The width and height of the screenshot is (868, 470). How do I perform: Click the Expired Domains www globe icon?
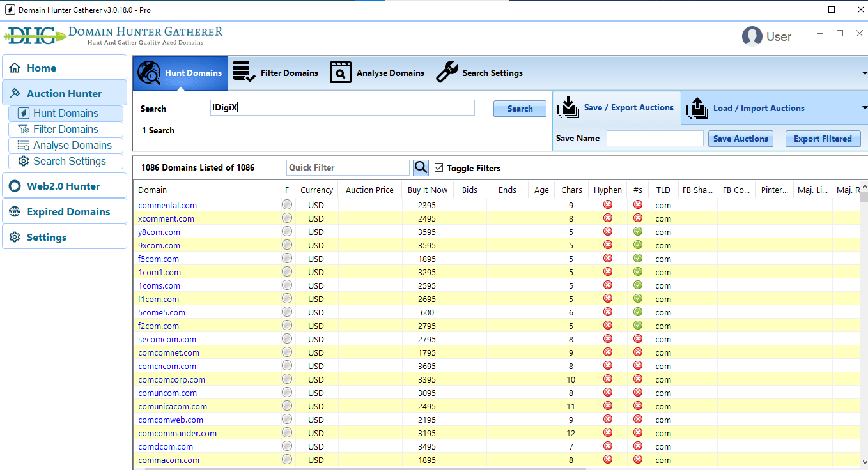point(15,211)
